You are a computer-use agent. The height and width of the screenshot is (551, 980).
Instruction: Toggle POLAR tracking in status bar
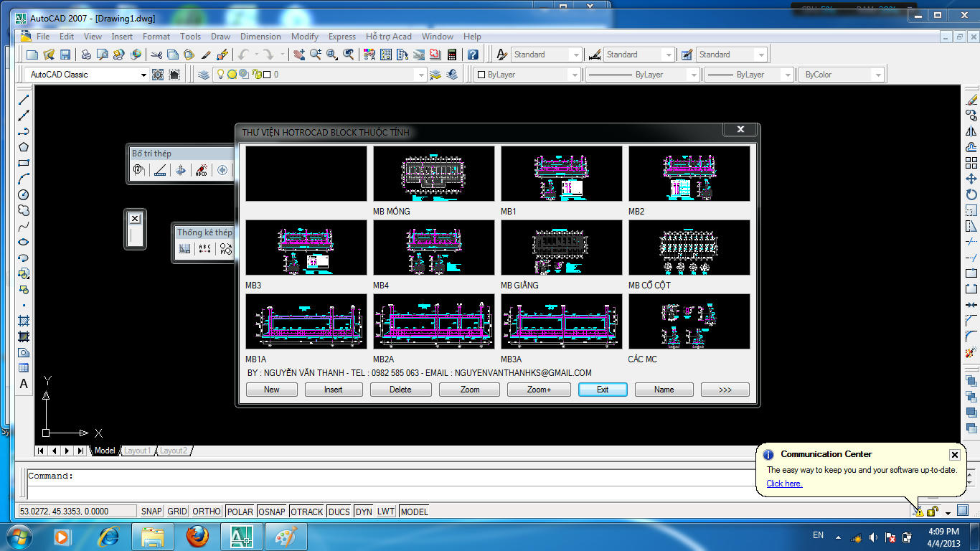pyautogui.click(x=240, y=512)
